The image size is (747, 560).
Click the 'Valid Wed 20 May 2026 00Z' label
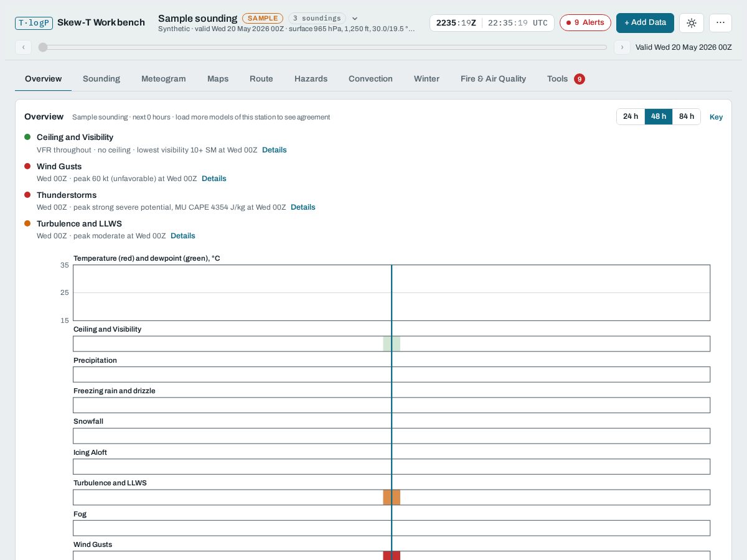[x=684, y=47]
